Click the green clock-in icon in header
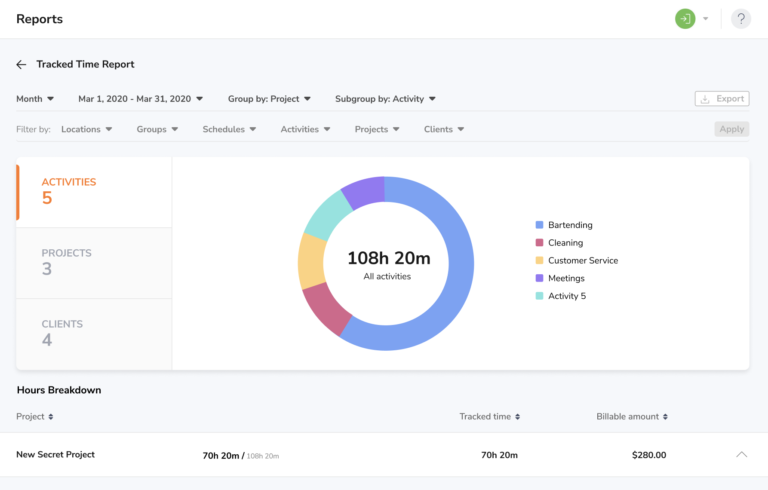The image size is (768, 490). 685,18
